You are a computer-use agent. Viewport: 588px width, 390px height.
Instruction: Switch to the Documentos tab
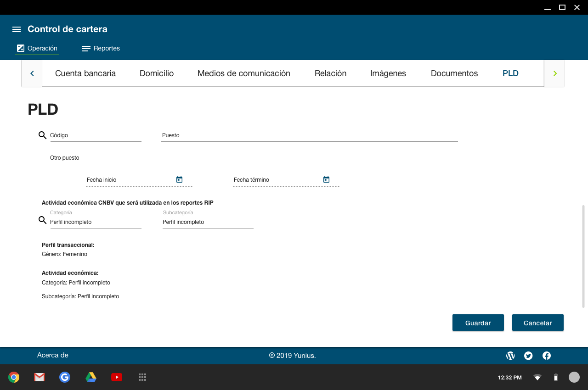[x=454, y=73]
